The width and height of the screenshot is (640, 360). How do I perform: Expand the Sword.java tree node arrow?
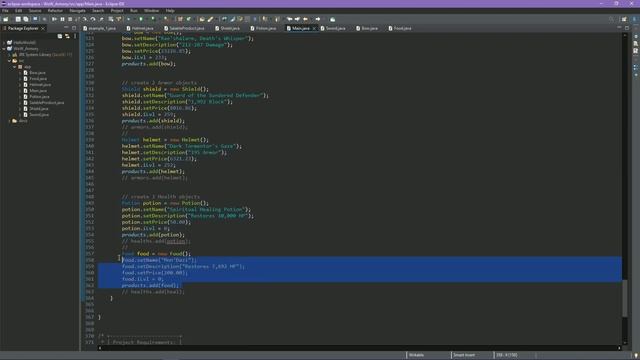pos(20,115)
